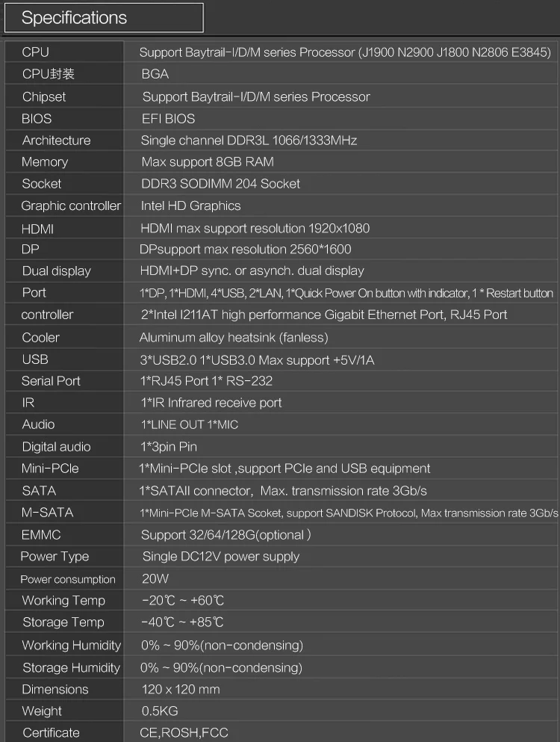Click the HDMI max resolution 1920x1080 text

pyautogui.click(x=255, y=229)
